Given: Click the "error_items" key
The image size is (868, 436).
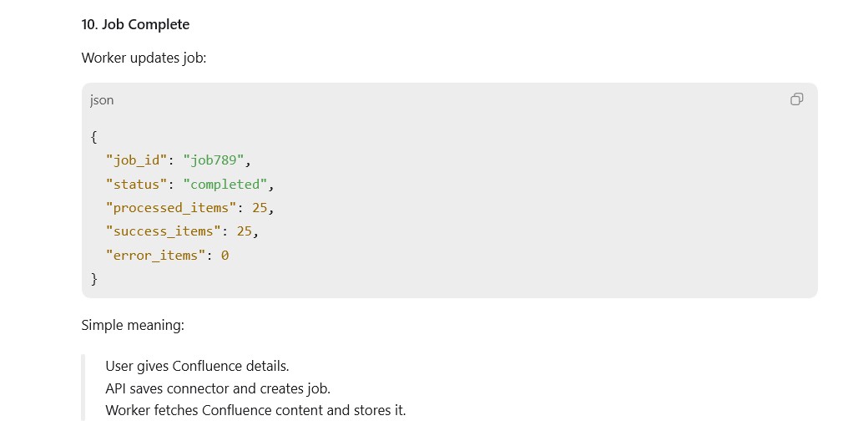Looking at the screenshot, I should coord(155,256).
